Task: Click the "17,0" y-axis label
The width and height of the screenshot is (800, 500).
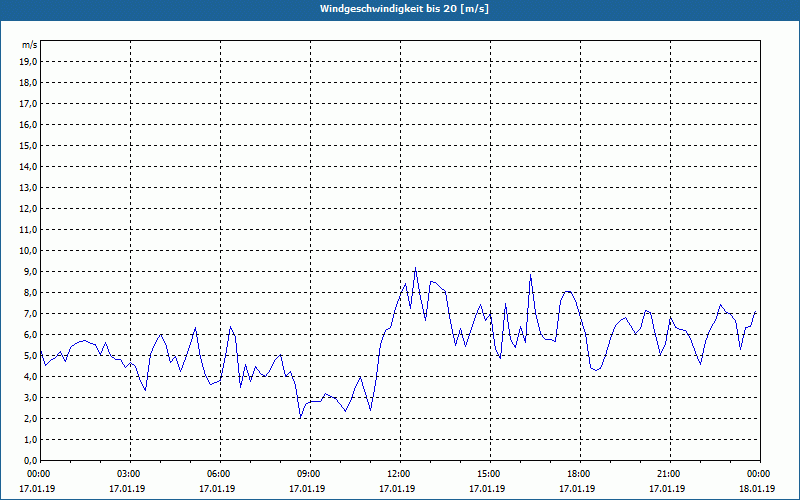Action: [28, 104]
